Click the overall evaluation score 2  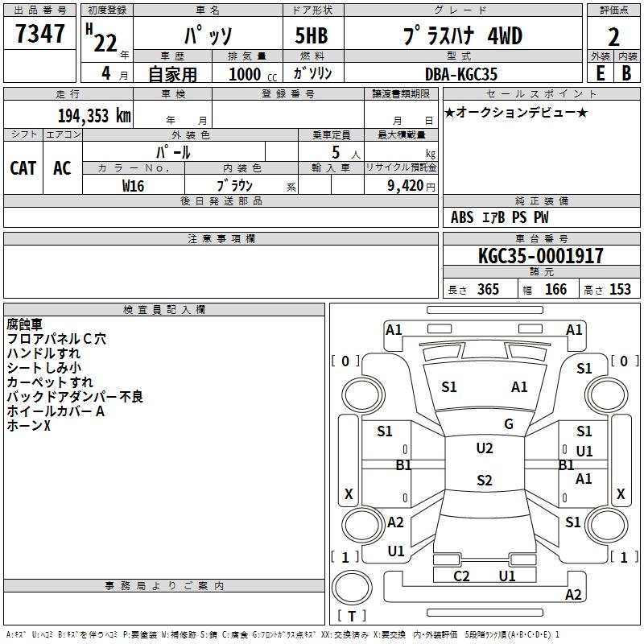(x=613, y=37)
